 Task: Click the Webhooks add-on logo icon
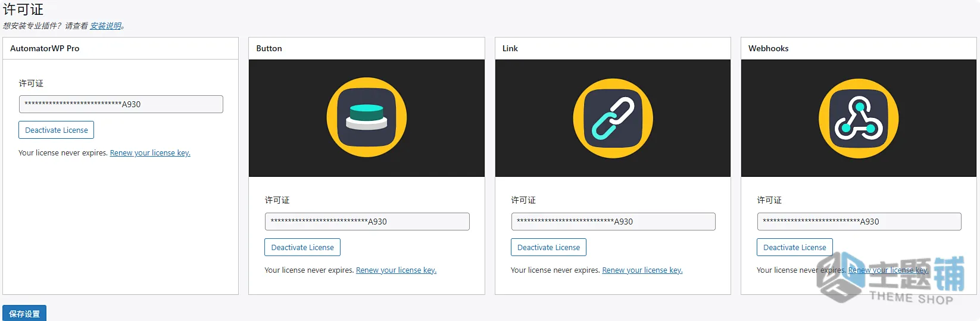tap(859, 118)
